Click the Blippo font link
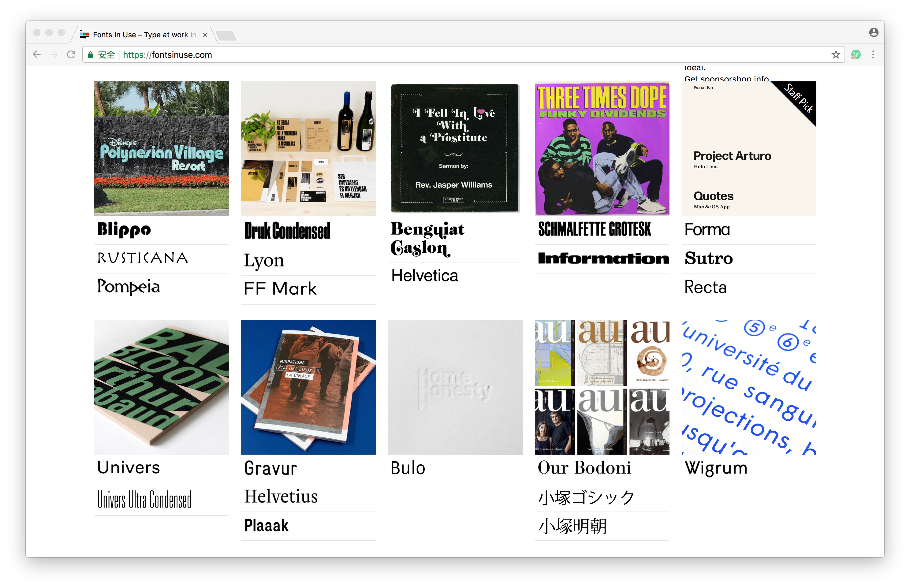Screen dimensions: 910x588 point(124,230)
